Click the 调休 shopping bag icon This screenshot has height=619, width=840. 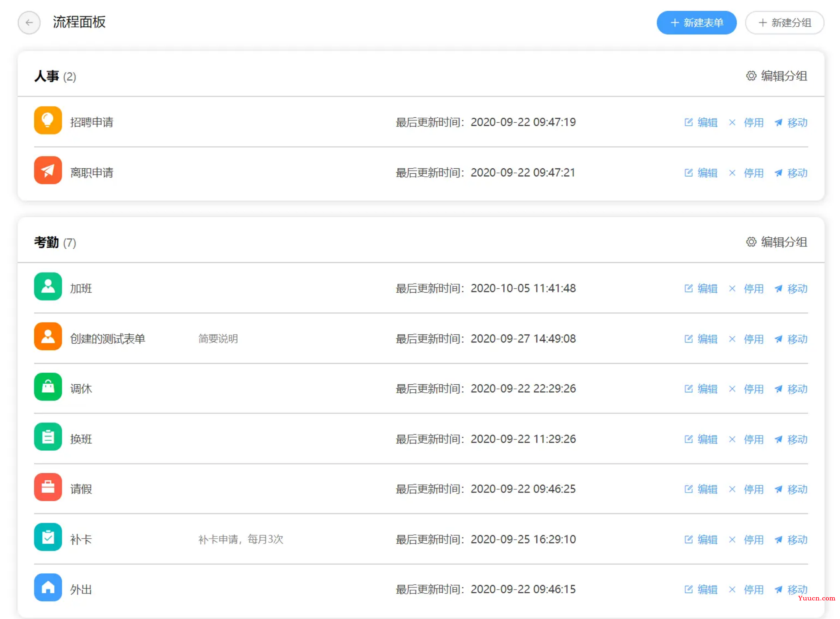pos(48,387)
